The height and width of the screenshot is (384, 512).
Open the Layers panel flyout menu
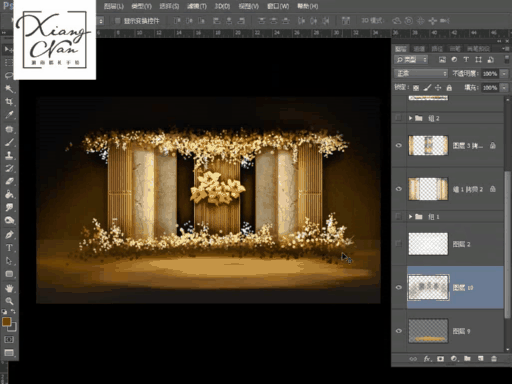pos(506,49)
